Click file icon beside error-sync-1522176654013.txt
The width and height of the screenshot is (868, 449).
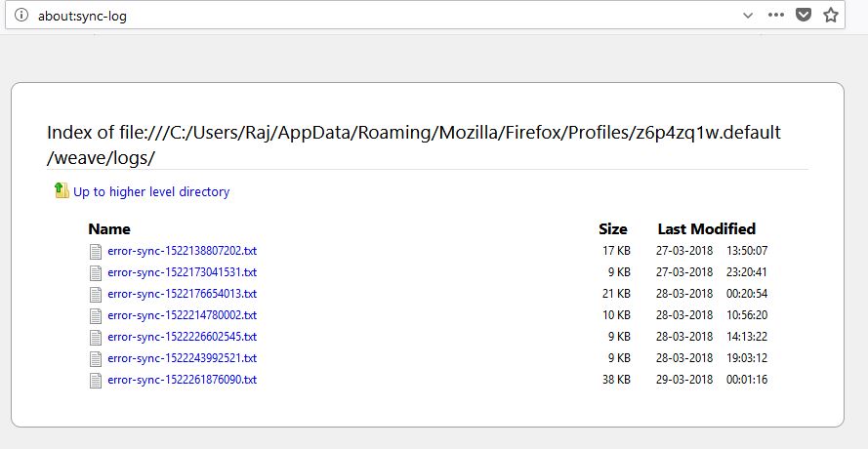pos(96,294)
